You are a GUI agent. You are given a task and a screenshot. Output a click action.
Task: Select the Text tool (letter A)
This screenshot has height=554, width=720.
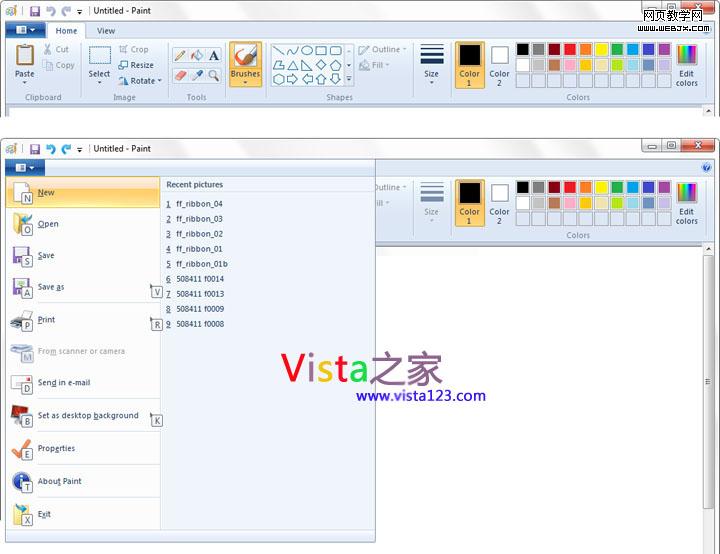coord(214,56)
